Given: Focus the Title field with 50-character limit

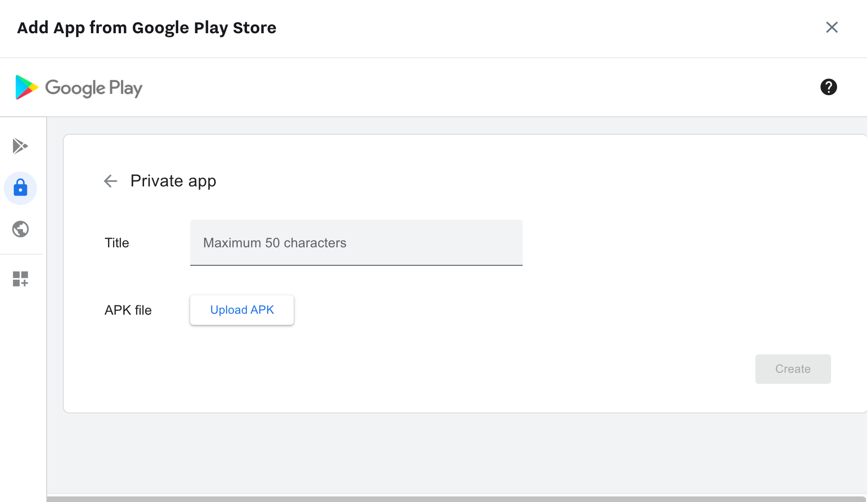Looking at the screenshot, I should click(356, 243).
